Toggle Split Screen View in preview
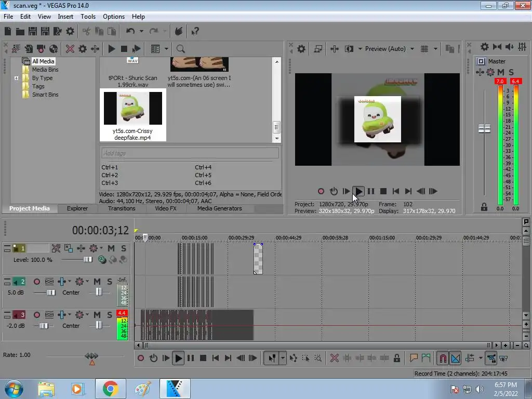Image resolution: width=532 pixels, height=399 pixels. click(349, 49)
